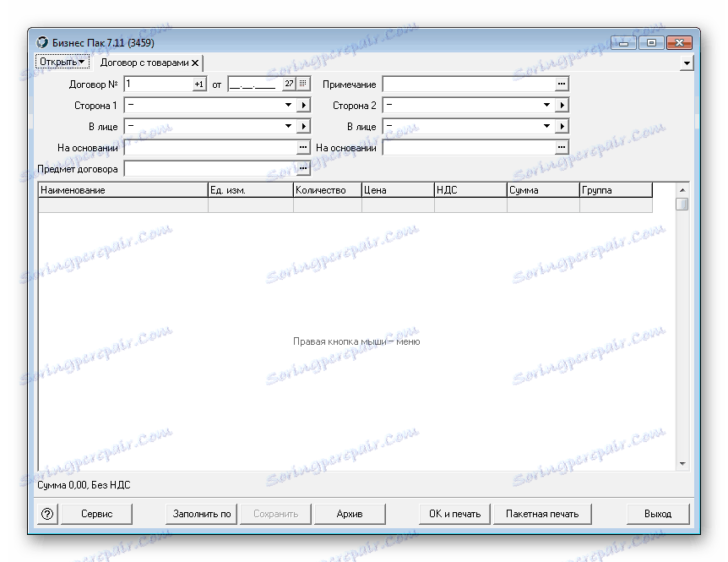
Task: Open the calendar picker for contract date
Action: pyautogui.click(x=302, y=84)
